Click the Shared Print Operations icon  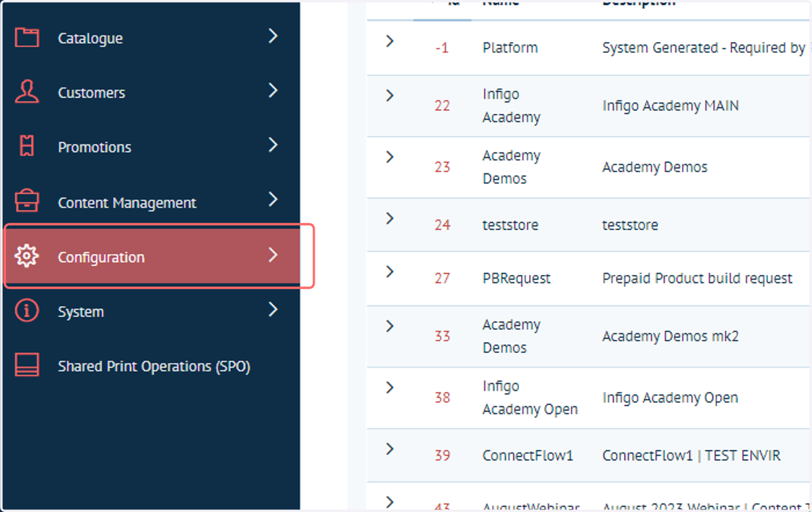tap(27, 366)
